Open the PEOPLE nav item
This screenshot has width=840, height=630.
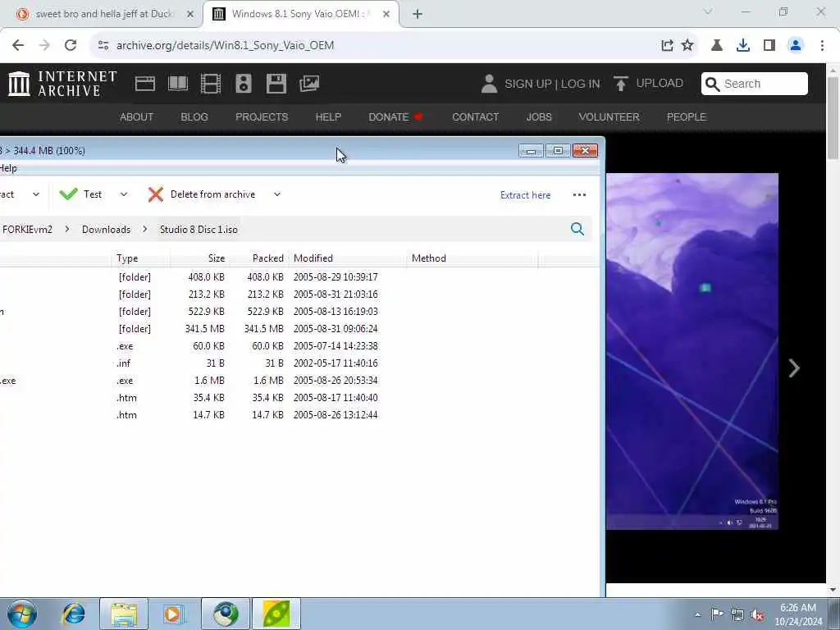[x=687, y=116]
